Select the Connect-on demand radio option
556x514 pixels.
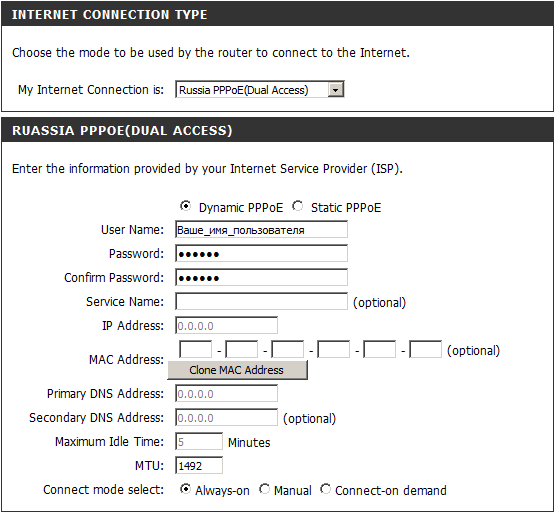click(326, 489)
